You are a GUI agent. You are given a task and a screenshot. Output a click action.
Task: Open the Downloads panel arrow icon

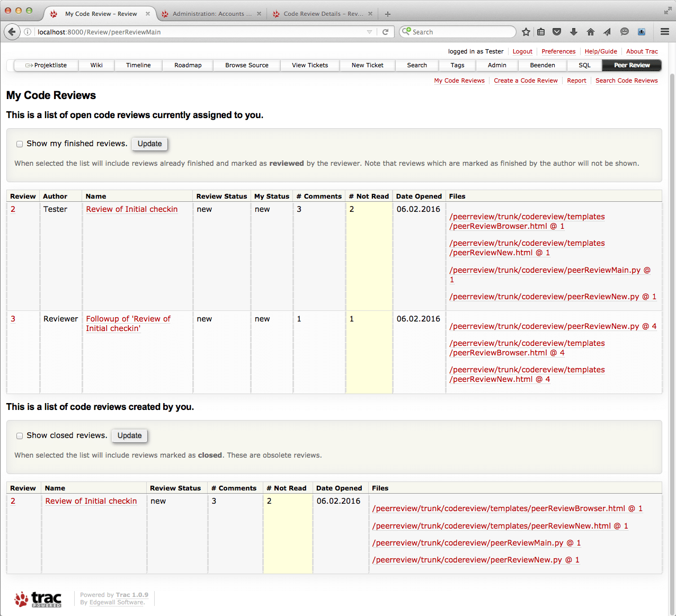coord(573,32)
